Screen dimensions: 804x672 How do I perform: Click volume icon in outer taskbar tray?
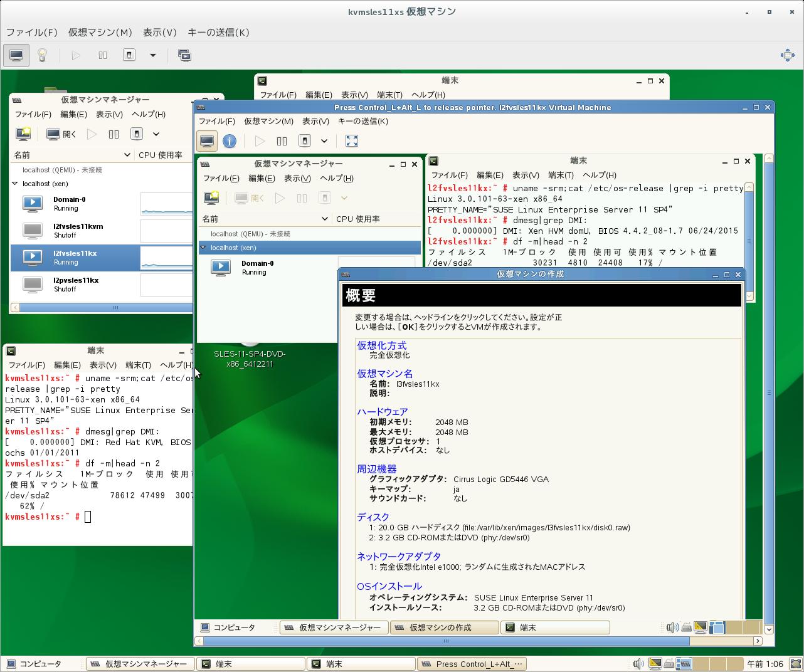[638, 664]
